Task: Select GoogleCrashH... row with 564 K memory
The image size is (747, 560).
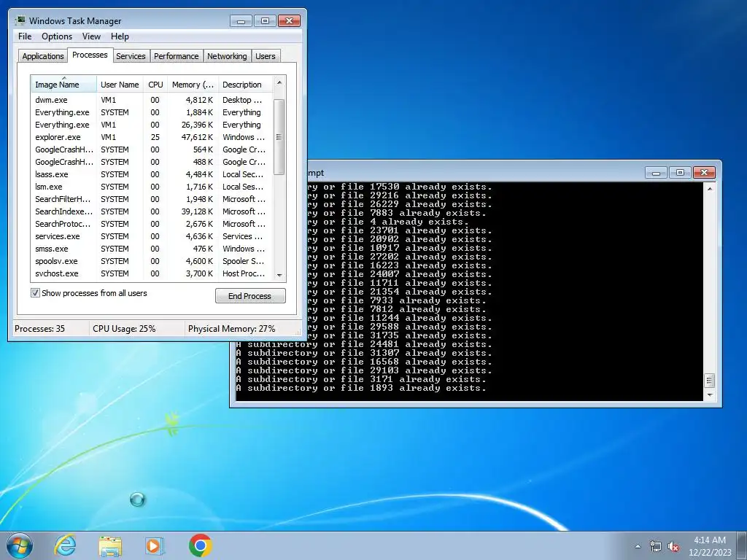Action: tap(152, 149)
